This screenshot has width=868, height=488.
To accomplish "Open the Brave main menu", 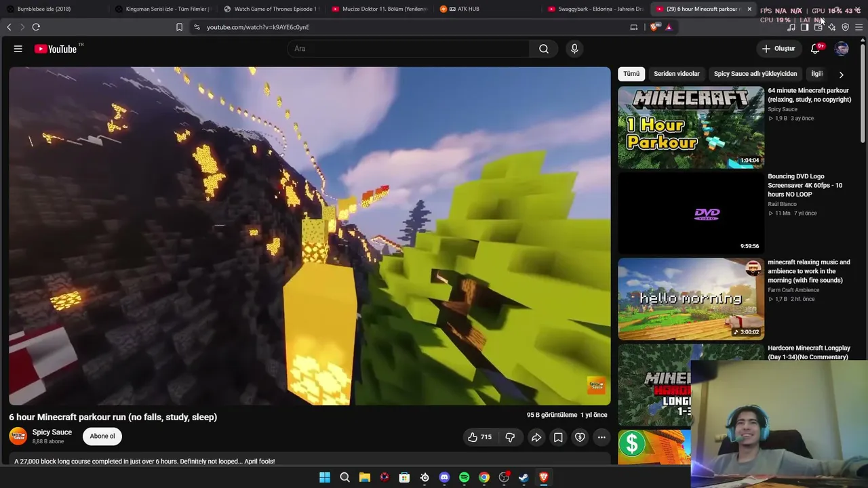I will click(x=859, y=27).
